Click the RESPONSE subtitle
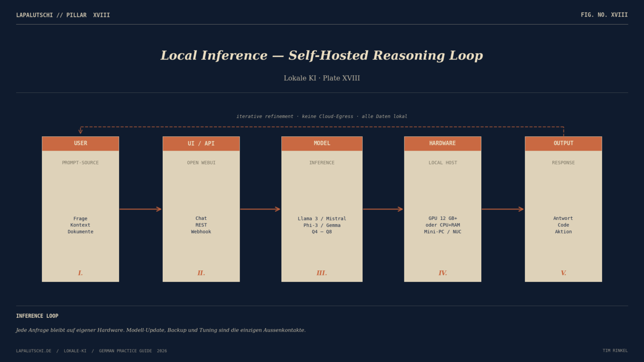644x362 pixels. coord(563,163)
